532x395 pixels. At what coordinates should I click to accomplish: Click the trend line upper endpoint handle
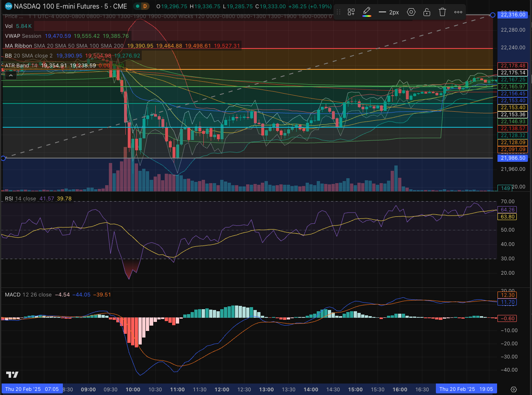[493, 15]
